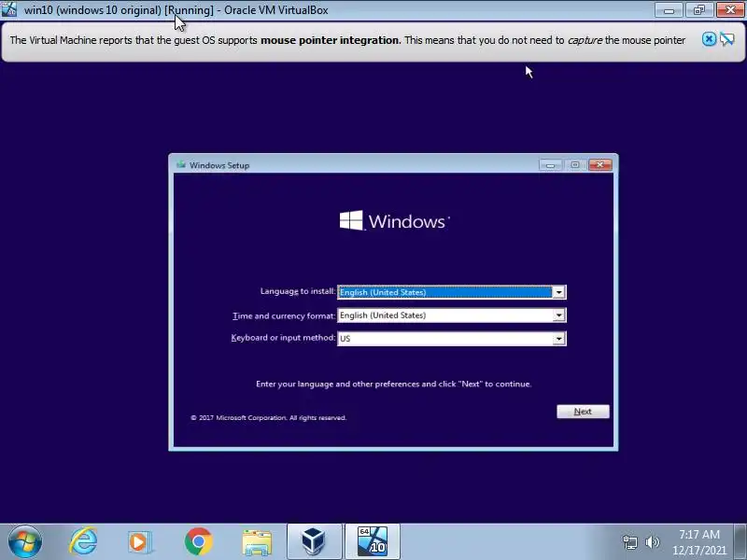
Task: Select the Keyboard input method US field
Action: (452, 339)
